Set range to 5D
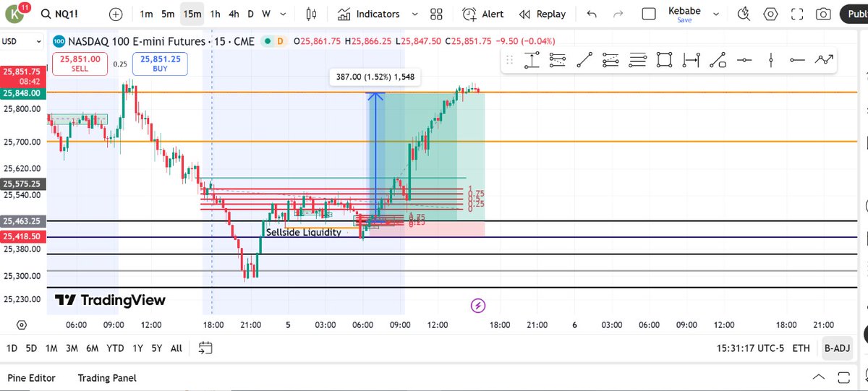This screenshot has width=868, height=391. coord(31,348)
